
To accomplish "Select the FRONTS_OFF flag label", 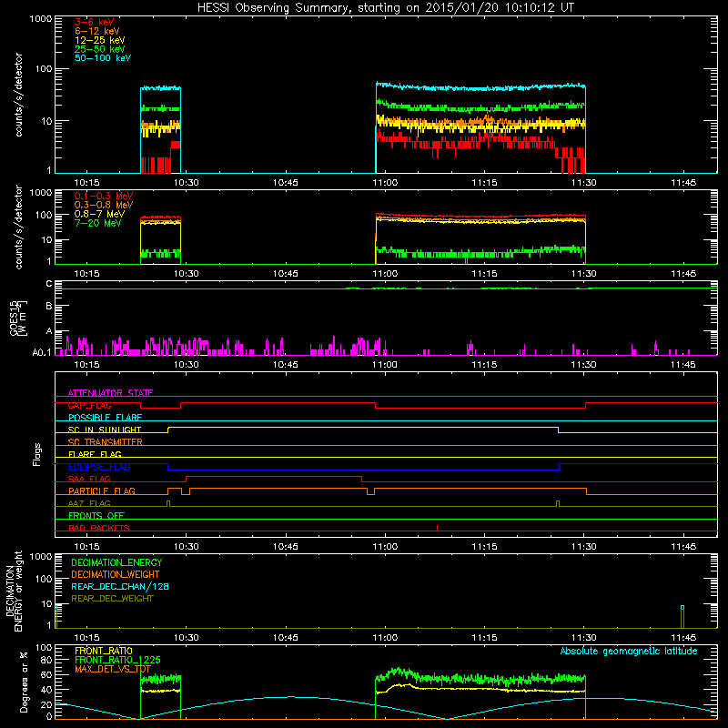I will click(96, 515).
